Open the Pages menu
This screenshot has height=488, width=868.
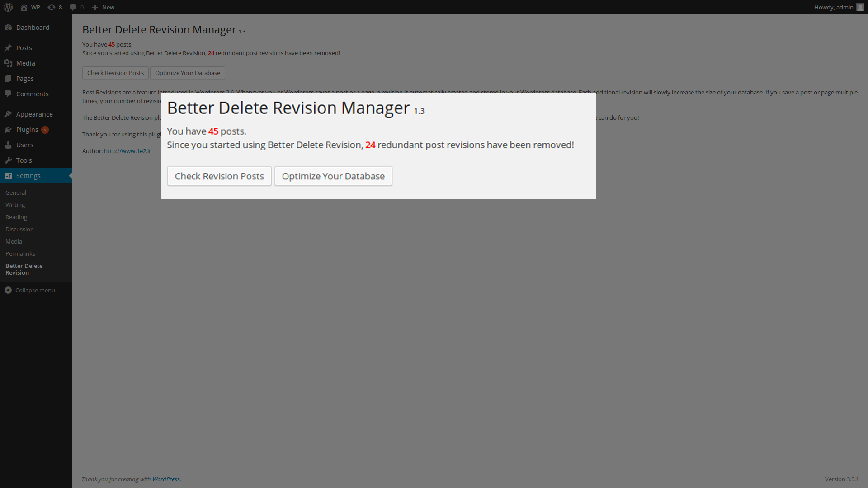(25, 79)
